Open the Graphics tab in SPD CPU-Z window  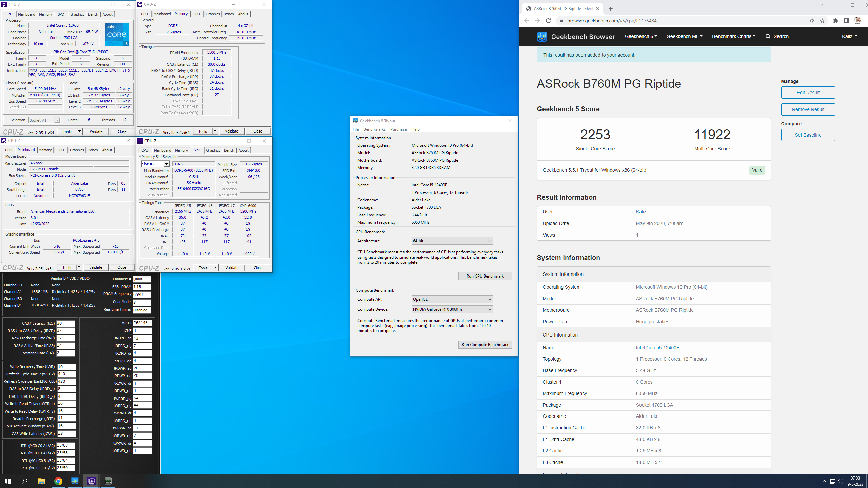213,150
